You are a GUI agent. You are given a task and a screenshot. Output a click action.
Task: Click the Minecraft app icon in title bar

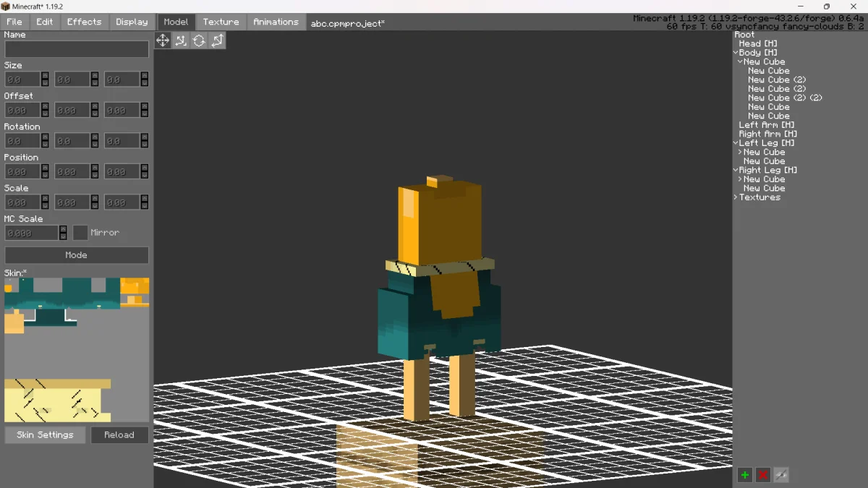6,7
